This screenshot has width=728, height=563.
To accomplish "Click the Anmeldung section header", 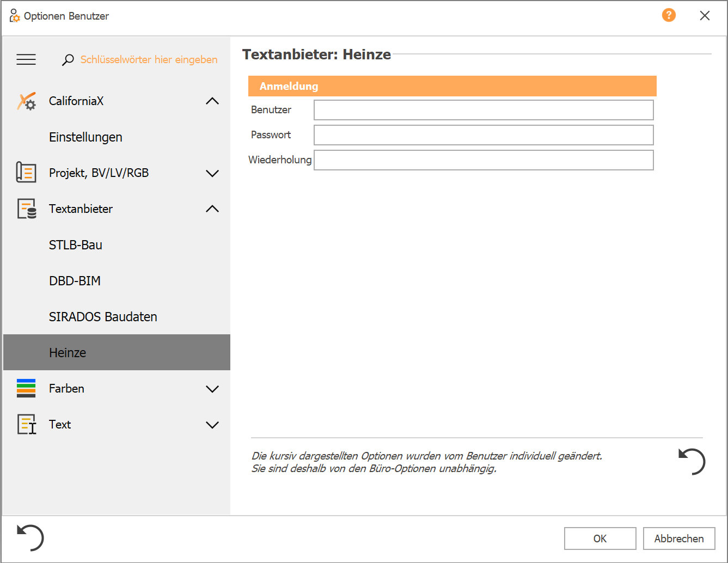I will (x=452, y=86).
